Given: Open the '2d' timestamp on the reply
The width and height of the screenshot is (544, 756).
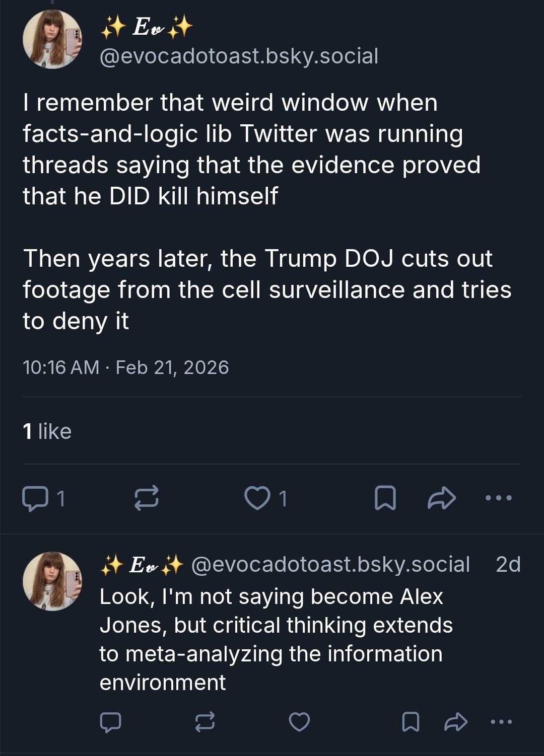Looking at the screenshot, I should [508, 565].
